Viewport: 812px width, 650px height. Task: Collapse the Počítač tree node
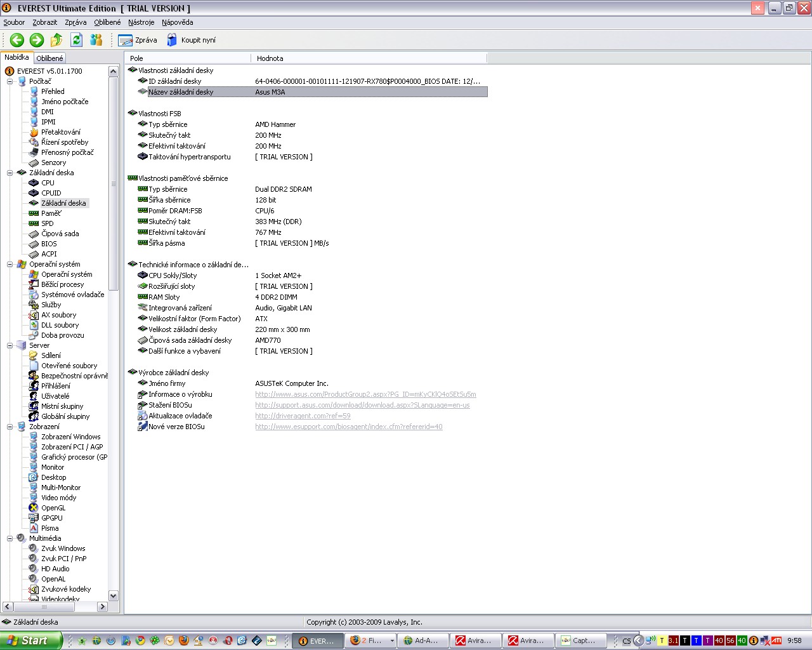pyautogui.click(x=10, y=81)
